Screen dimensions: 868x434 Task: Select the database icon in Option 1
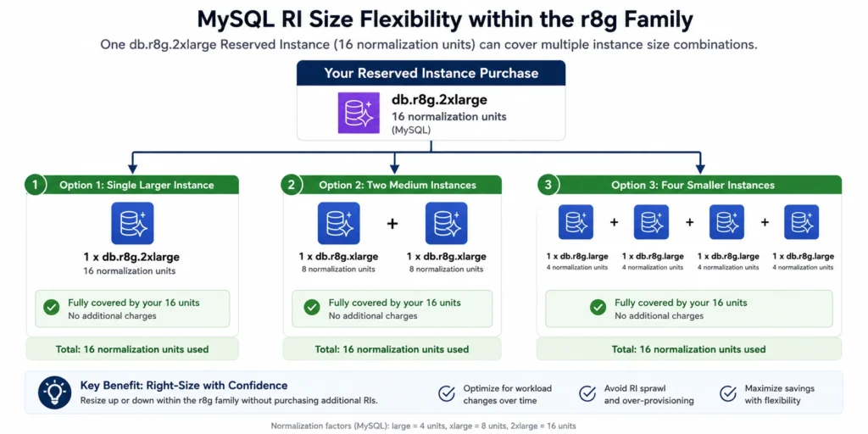(132, 223)
